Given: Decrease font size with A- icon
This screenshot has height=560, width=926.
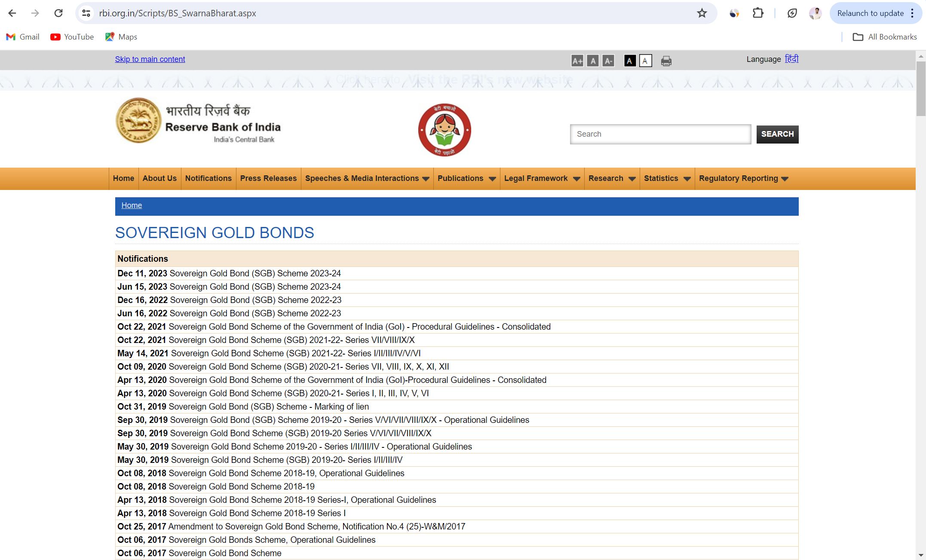Looking at the screenshot, I should (608, 61).
